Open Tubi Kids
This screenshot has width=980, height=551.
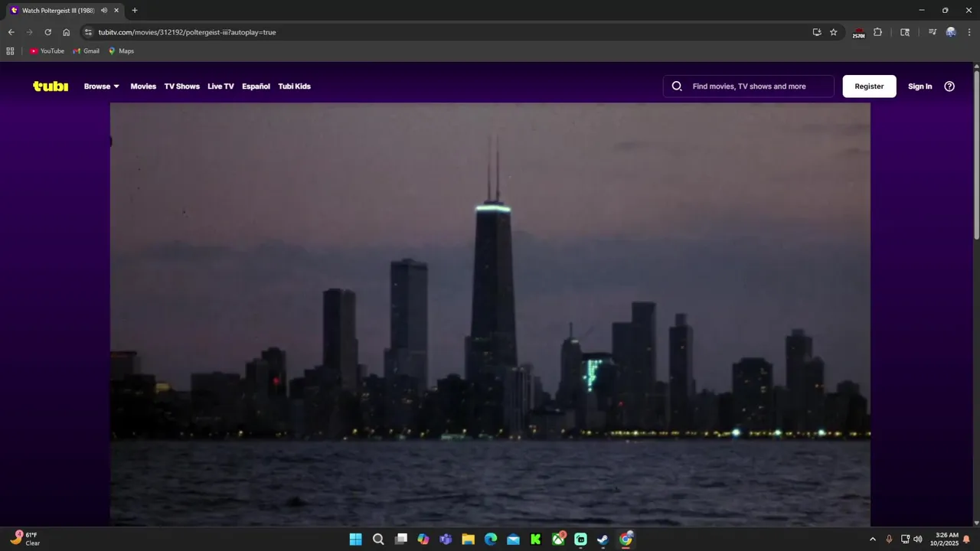tap(294, 86)
